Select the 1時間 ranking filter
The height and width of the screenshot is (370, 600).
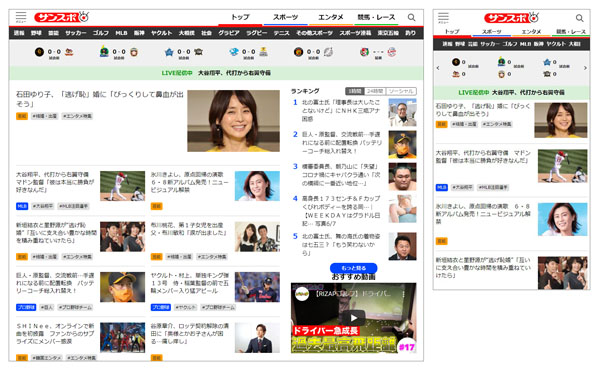click(x=355, y=91)
